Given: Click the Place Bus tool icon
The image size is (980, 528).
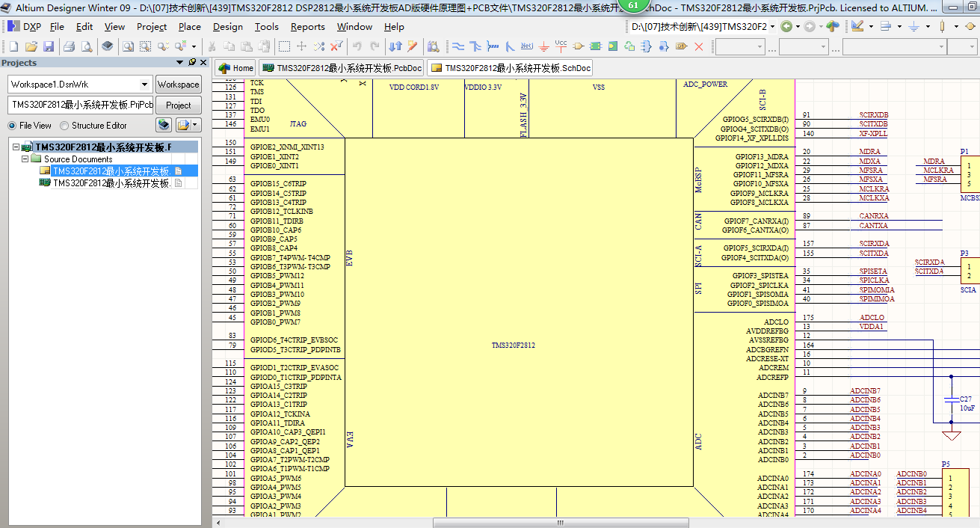Looking at the screenshot, I should [x=475, y=46].
